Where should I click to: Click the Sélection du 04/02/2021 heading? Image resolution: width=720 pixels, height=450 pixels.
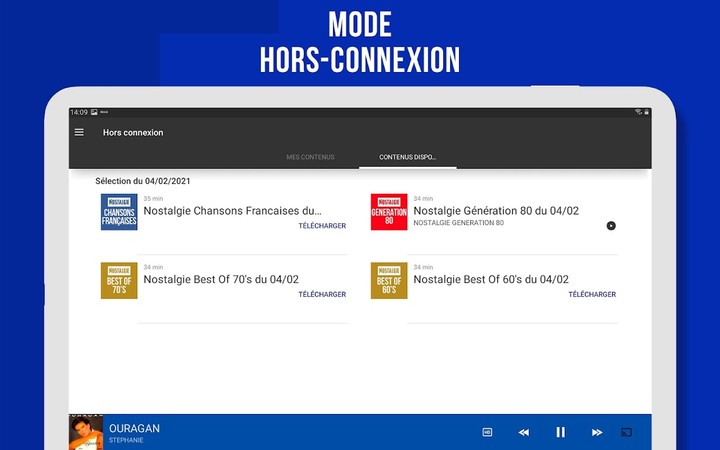click(143, 181)
